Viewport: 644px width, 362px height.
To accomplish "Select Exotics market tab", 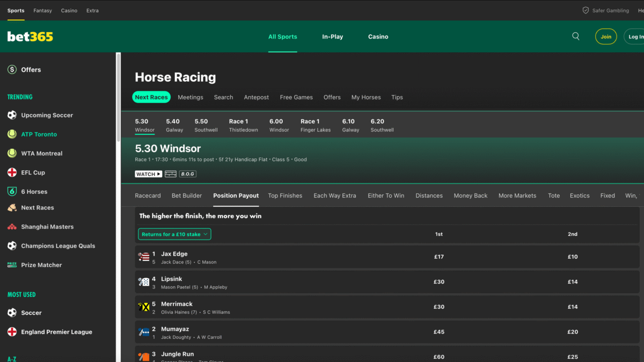I will (580, 196).
